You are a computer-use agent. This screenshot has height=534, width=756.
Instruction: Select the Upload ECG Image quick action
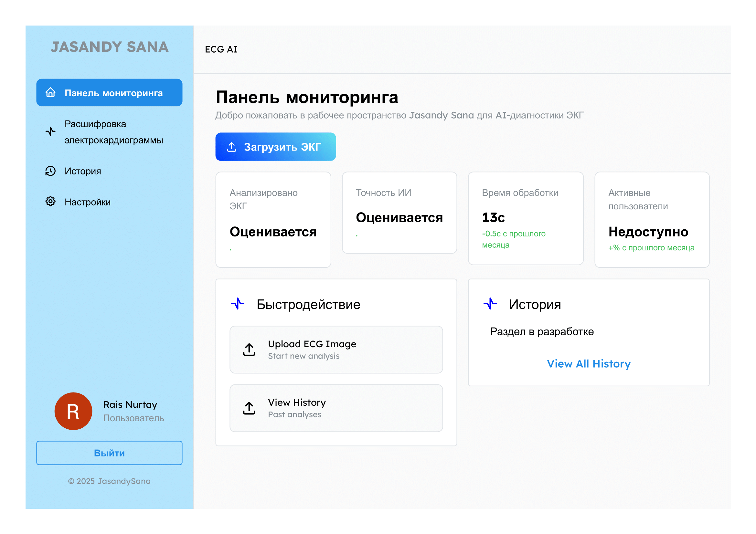pos(336,350)
